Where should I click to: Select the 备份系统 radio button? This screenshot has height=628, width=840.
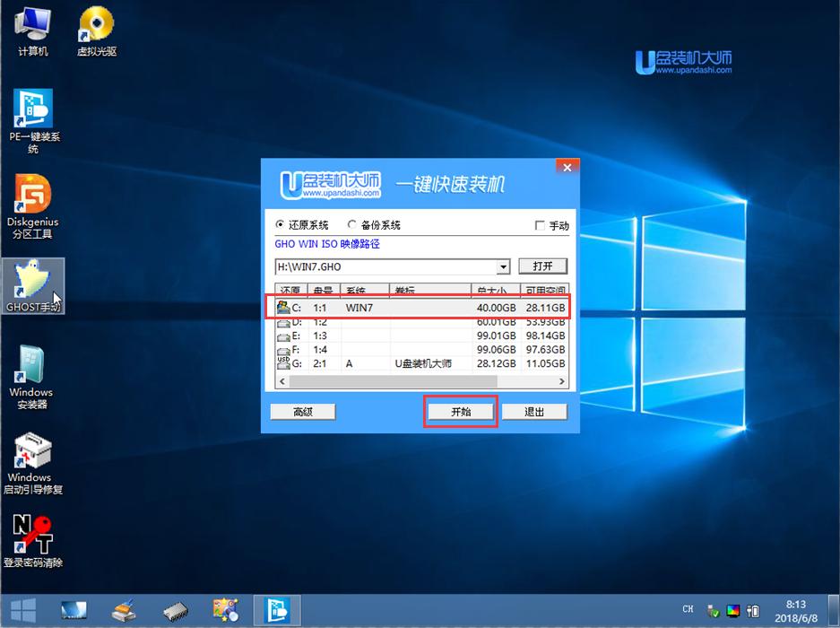tap(352, 224)
